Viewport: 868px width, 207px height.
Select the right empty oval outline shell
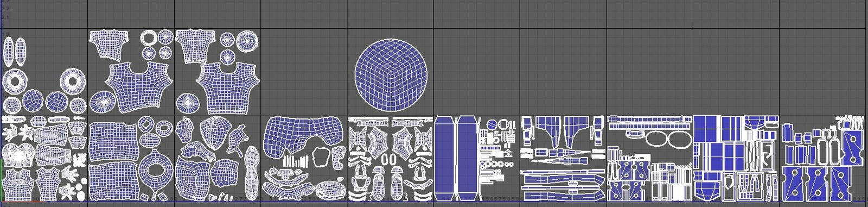[x=680, y=140]
